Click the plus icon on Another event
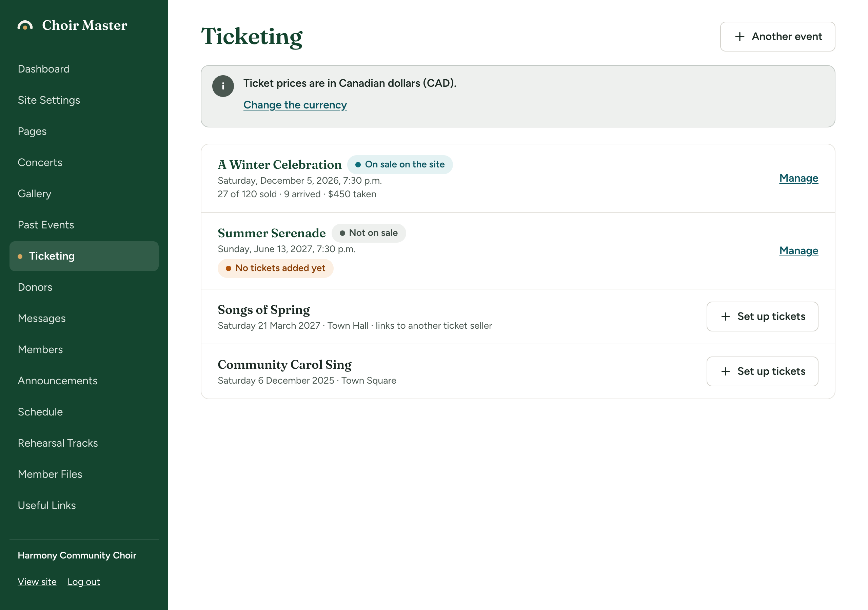Image resolution: width=868 pixels, height=610 pixels. (739, 37)
